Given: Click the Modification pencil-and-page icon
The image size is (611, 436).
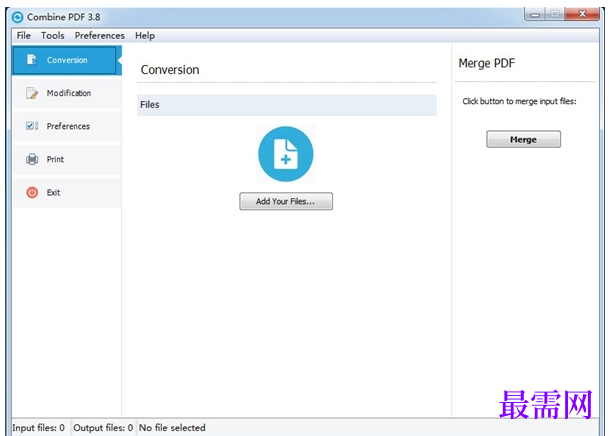Looking at the screenshot, I should (x=32, y=93).
